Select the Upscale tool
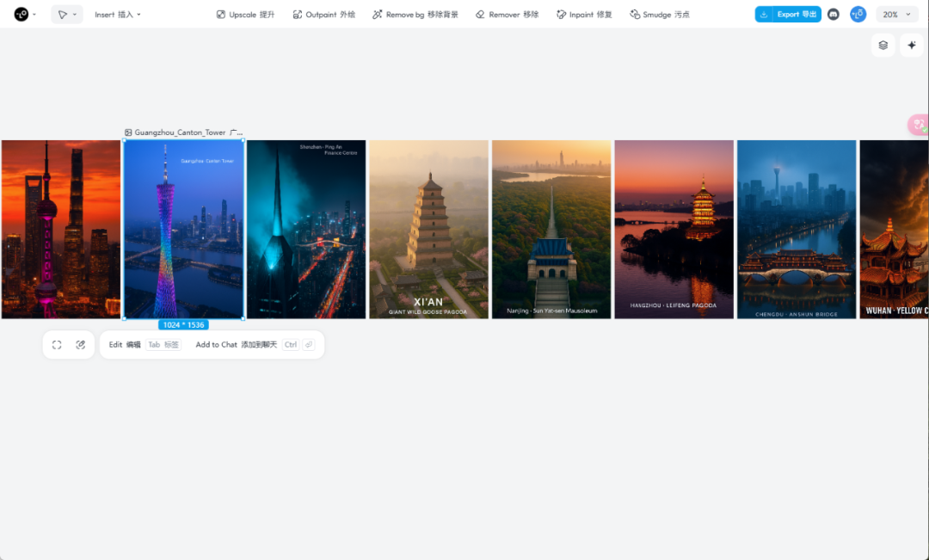Screen dimensions: 929x560 pos(245,15)
